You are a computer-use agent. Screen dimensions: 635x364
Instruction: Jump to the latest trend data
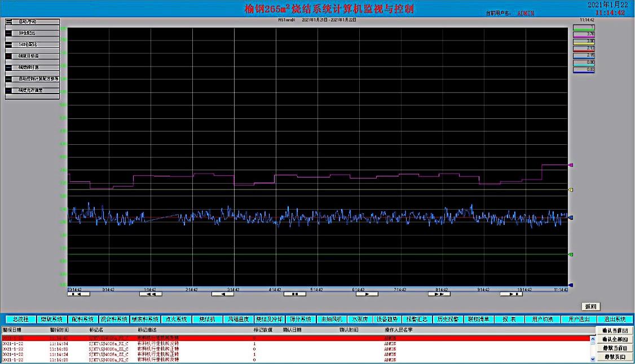(x=511, y=294)
